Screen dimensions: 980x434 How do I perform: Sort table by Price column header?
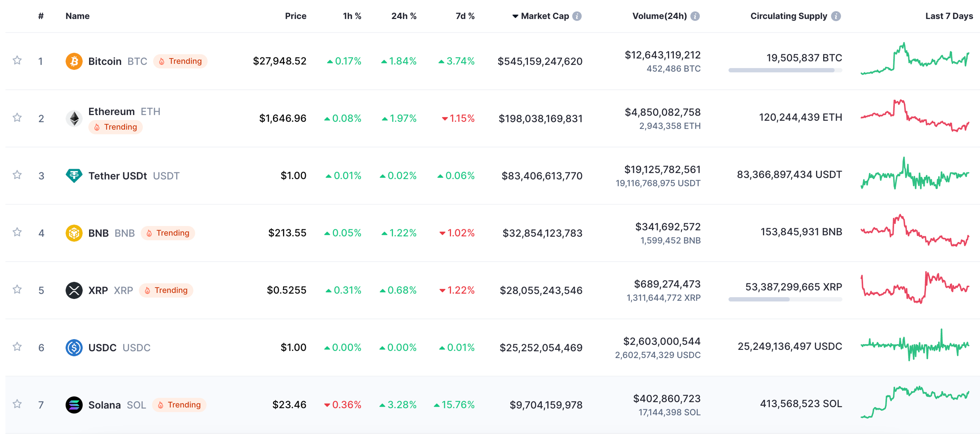point(296,16)
